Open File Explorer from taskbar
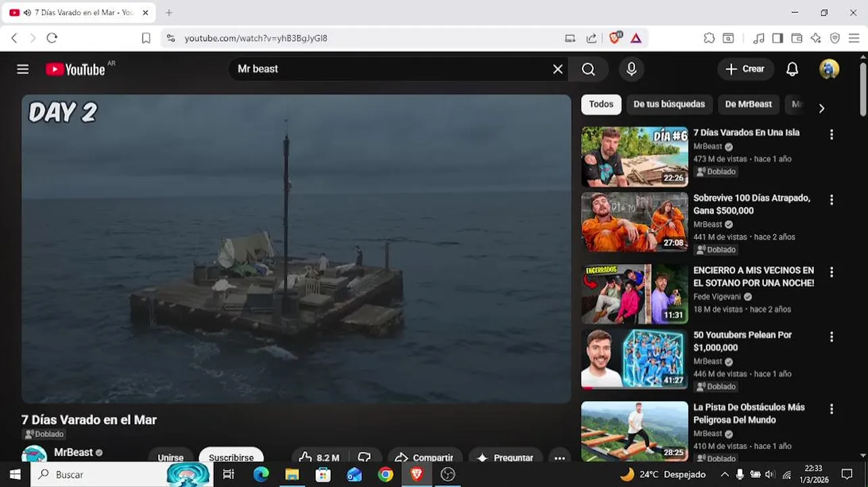868x487 pixels. point(292,474)
